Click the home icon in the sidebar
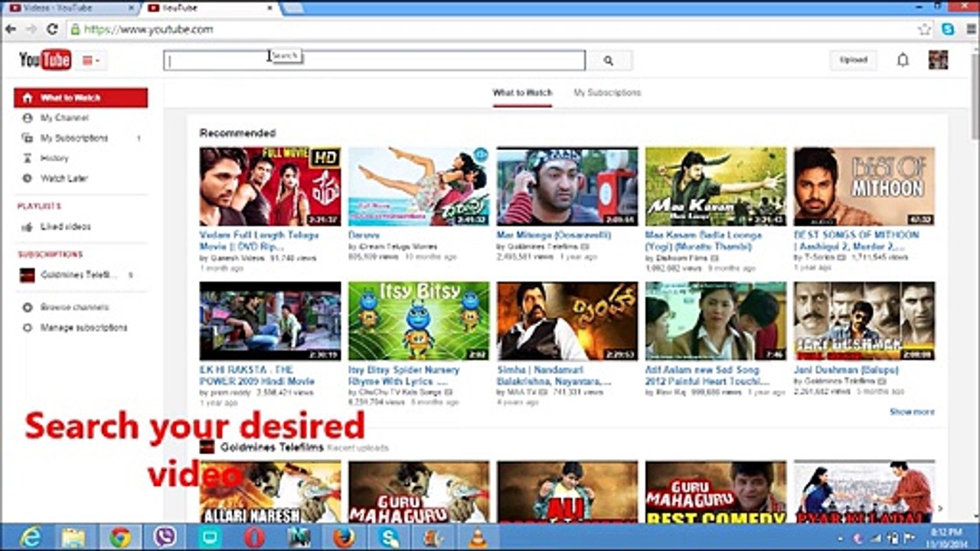 click(x=28, y=98)
